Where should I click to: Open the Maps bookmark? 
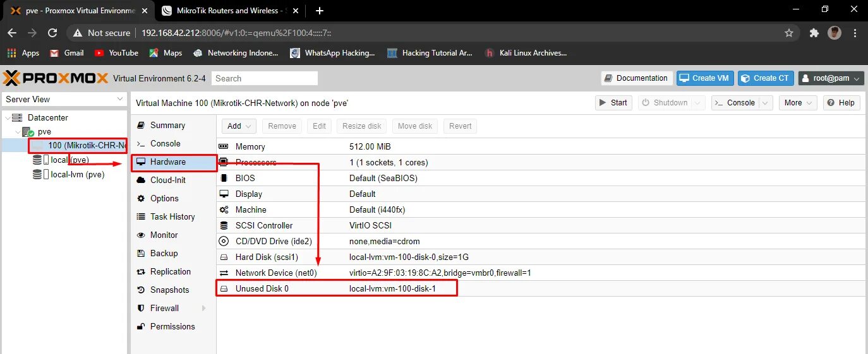[x=166, y=53]
